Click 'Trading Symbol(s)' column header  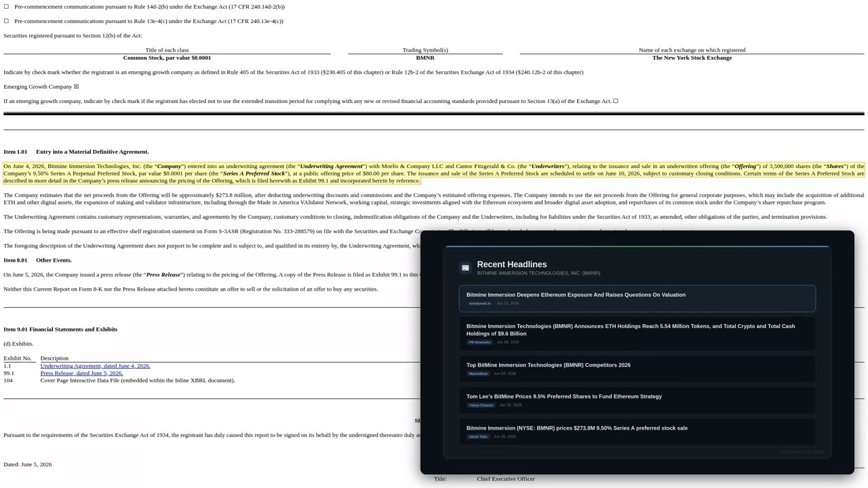pos(425,50)
